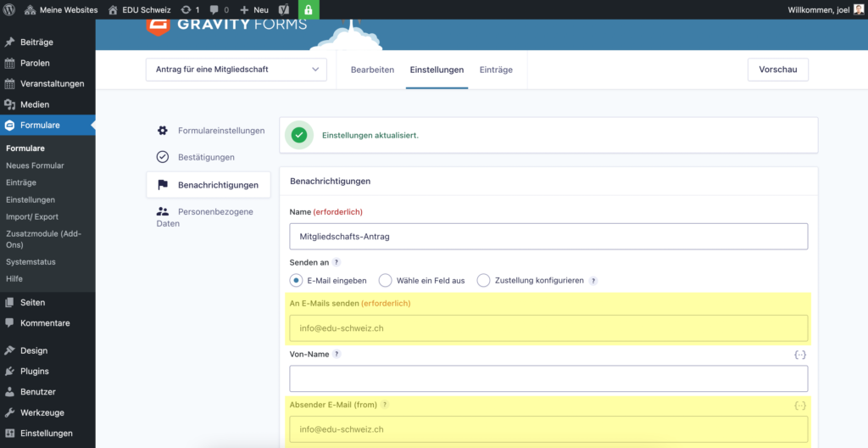
Task: Open comments bubble in admin bar
Action: click(x=214, y=9)
